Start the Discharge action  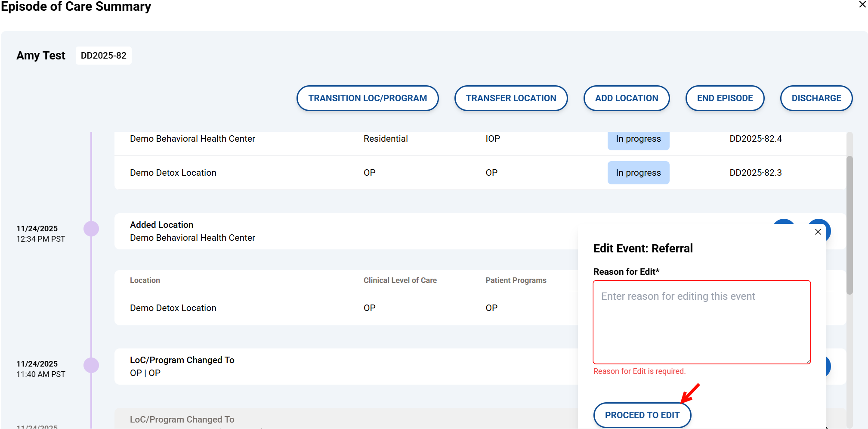816,98
